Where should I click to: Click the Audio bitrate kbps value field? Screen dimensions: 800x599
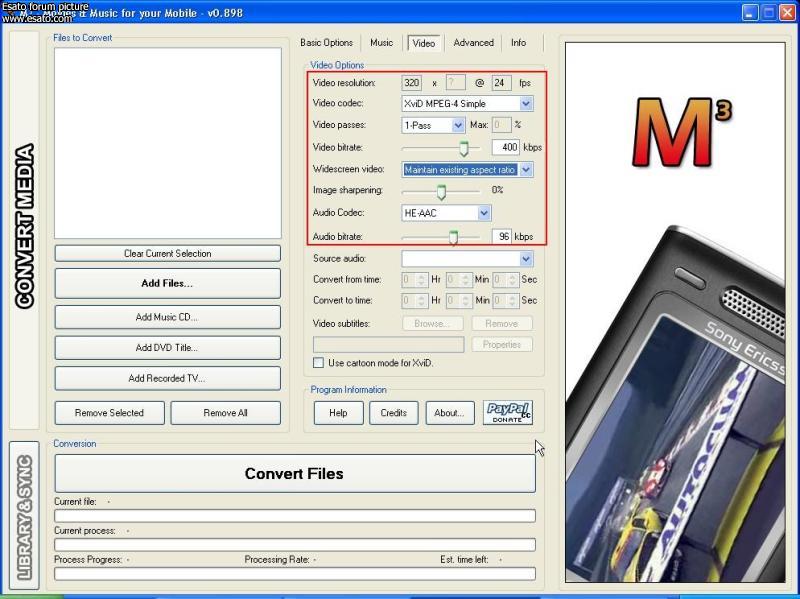[502, 236]
